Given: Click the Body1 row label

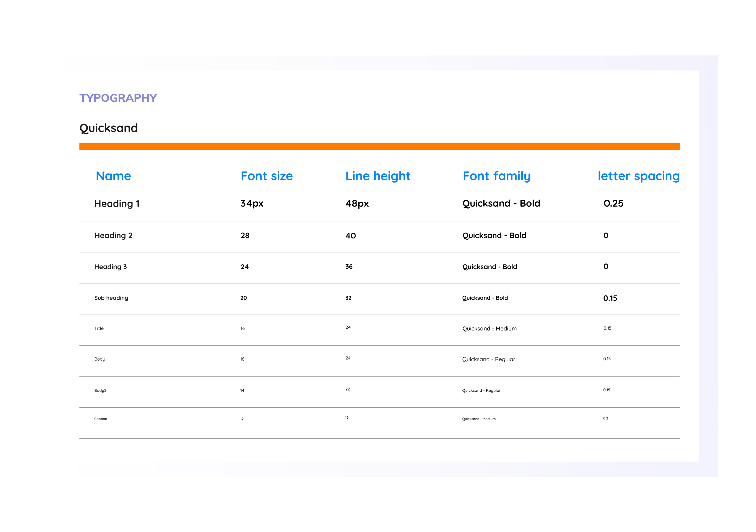Looking at the screenshot, I should pyautogui.click(x=100, y=359).
